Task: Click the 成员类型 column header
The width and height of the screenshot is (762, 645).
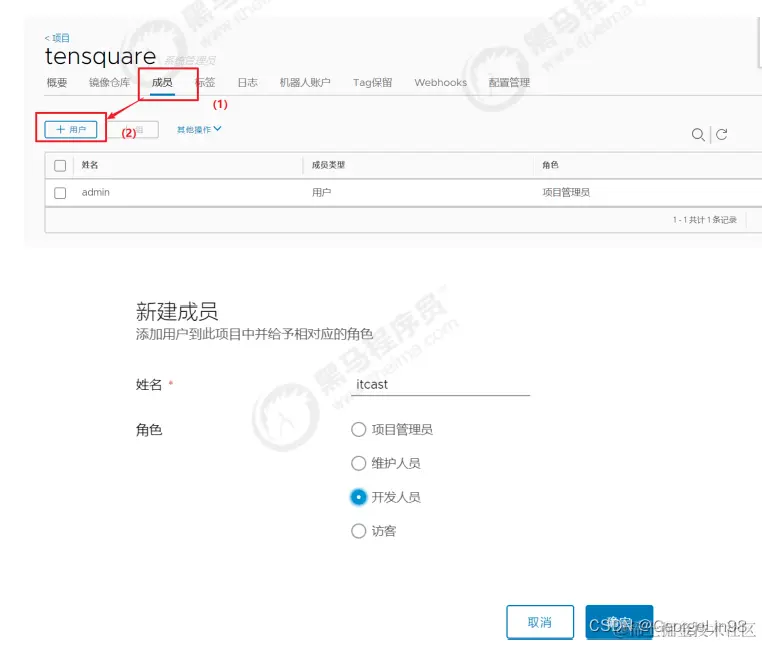Action: point(329,165)
